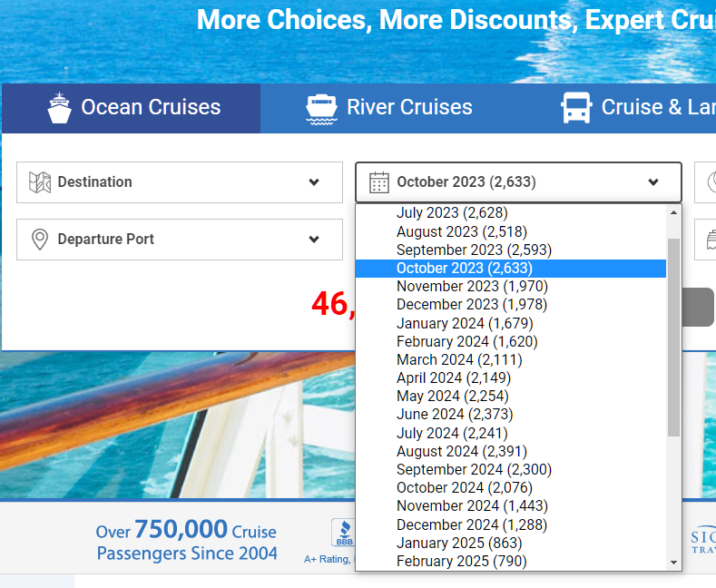Viewport: 716px width, 588px height.
Task: Click the BBB rating badge icon
Action: (343, 533)
